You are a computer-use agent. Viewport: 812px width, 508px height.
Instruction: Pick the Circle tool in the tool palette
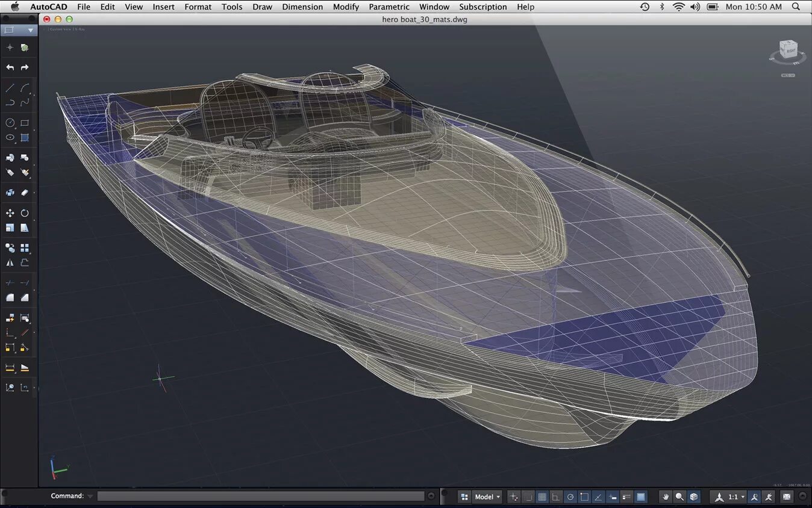click(x=10, y=123)
